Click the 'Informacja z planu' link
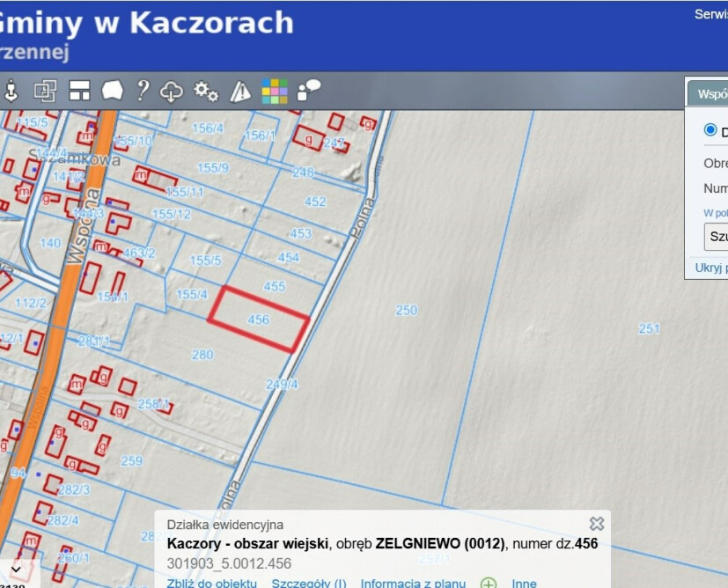The width and height of the screenshot is (728, 588). click(413, 583)
